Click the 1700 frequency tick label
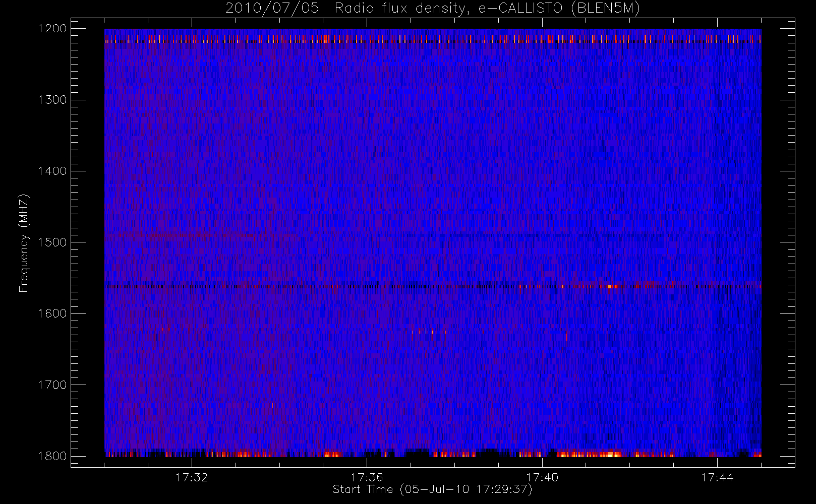The height and width of the screenshot is (504, 816). 52,385
